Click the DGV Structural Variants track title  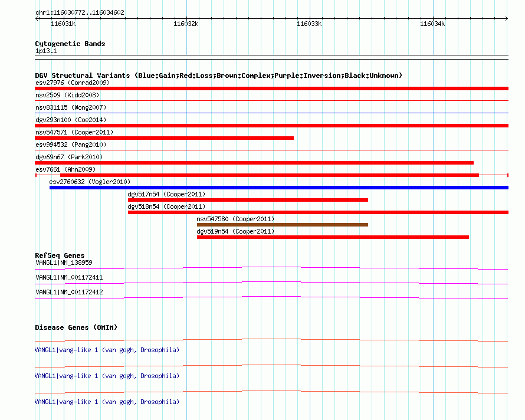point(218,76)
